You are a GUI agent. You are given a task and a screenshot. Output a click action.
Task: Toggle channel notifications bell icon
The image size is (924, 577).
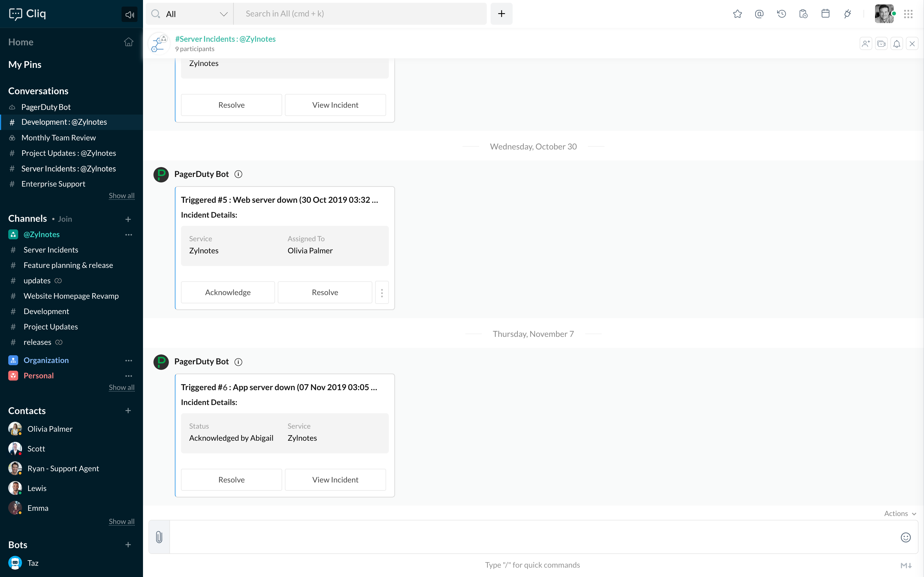897,44
